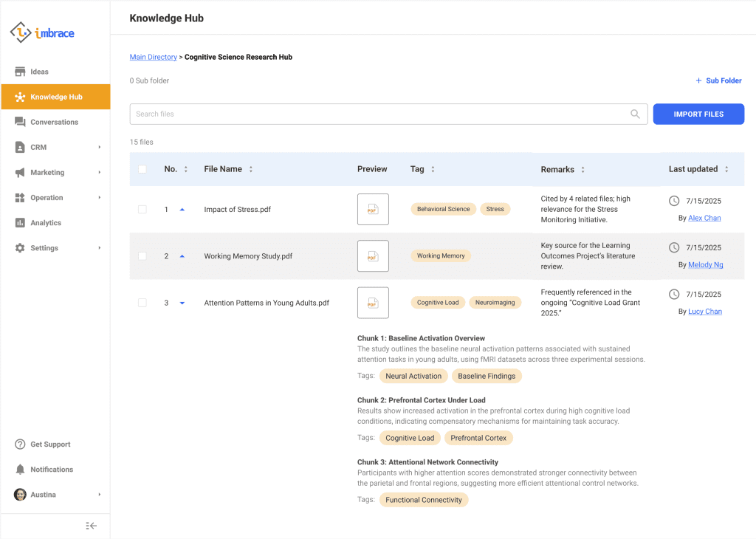Click the search magnifier icon

635,114
